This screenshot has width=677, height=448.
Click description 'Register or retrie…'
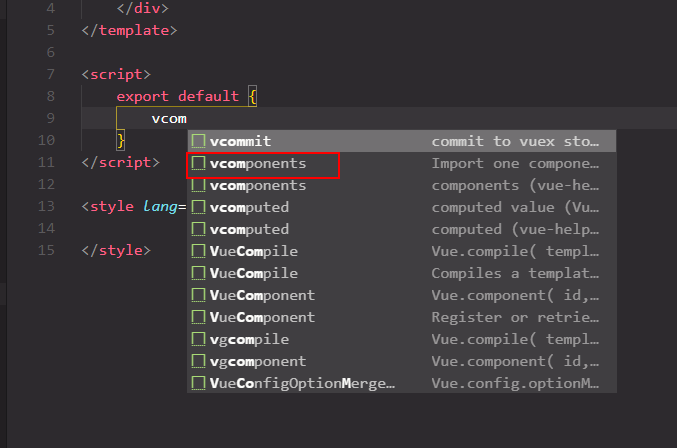pyautogui.click(x=515, y=317)
